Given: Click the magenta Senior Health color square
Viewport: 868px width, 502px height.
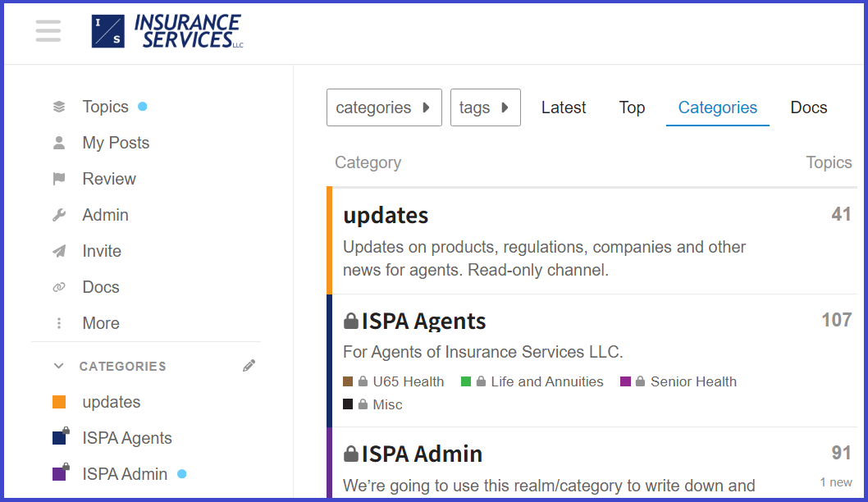Looking at the screenshot, I should tap(625, 381).
